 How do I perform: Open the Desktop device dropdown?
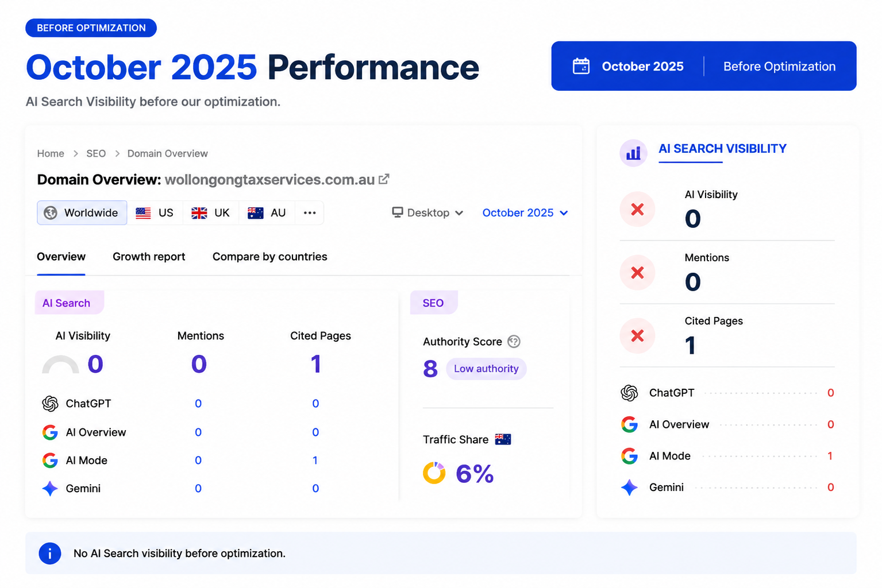(428, 213)
